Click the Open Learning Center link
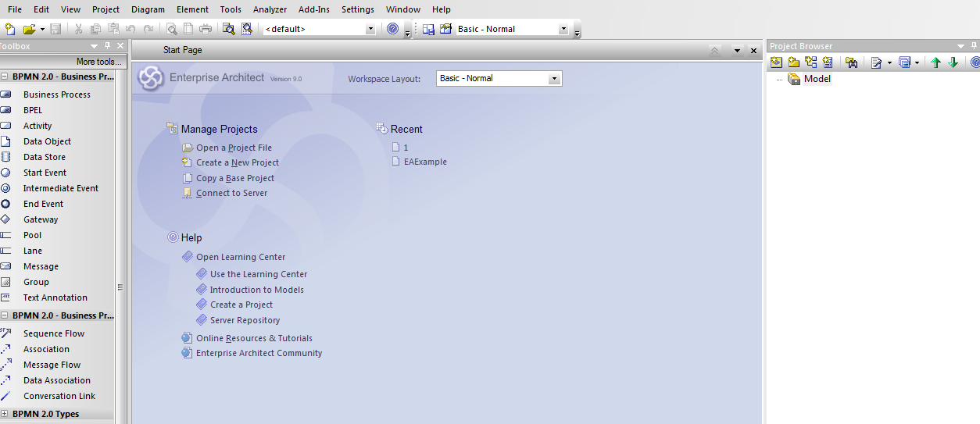 (x=241, y=257)
